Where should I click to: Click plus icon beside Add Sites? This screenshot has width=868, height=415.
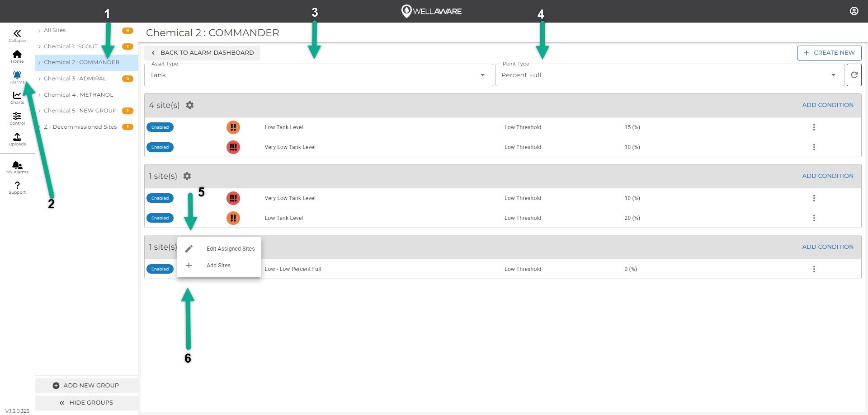pyautogui.click(x=189, y=266)
